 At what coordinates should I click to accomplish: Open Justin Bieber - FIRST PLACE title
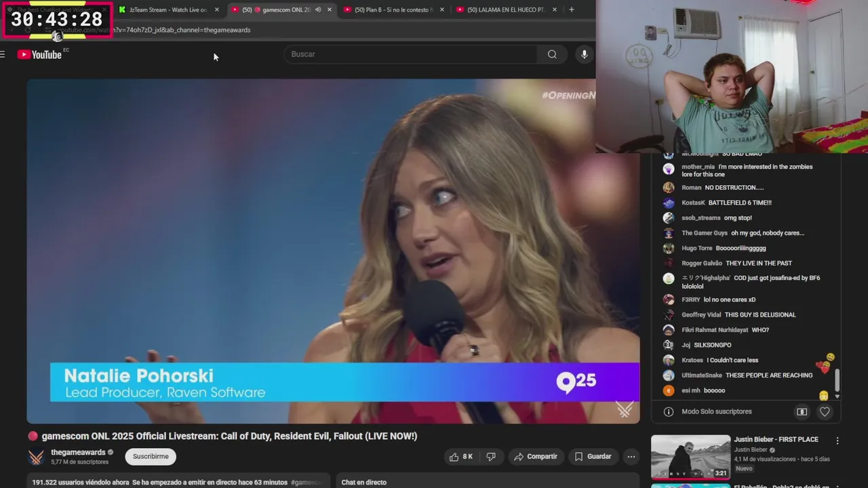[776, 439]
